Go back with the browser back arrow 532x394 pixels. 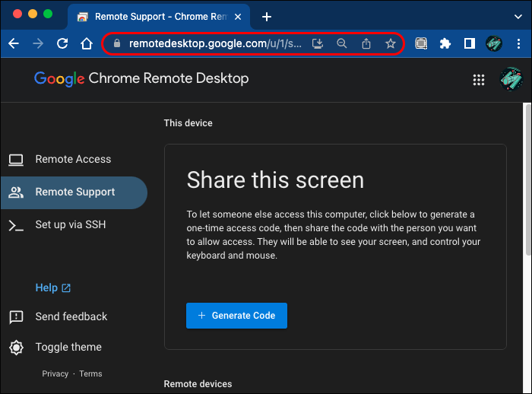coord(14,43)
